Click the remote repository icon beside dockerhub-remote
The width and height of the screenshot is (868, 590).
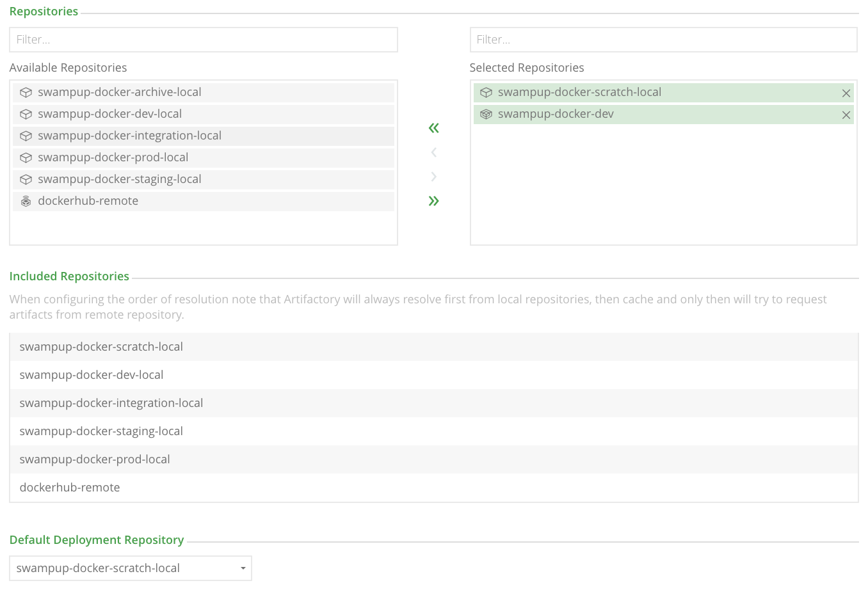pyautogui.click(x=26, y=201)
